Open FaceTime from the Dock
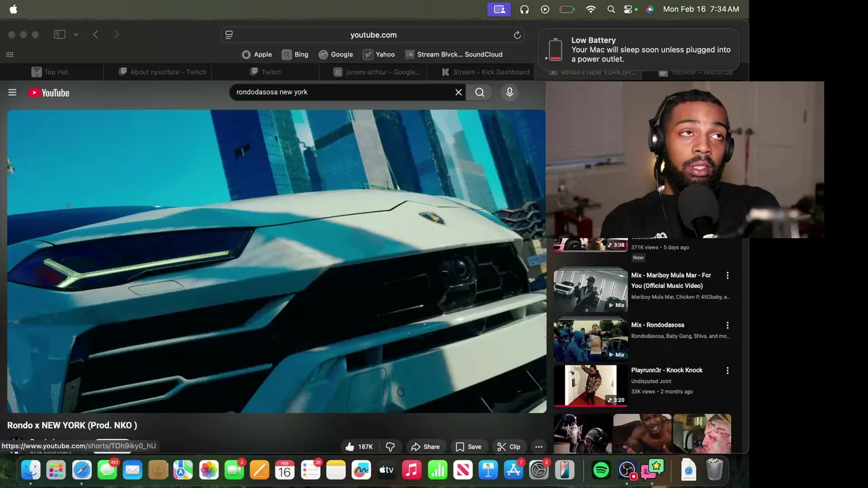This screenshot has width=868, height=488. tap(235, 470)
